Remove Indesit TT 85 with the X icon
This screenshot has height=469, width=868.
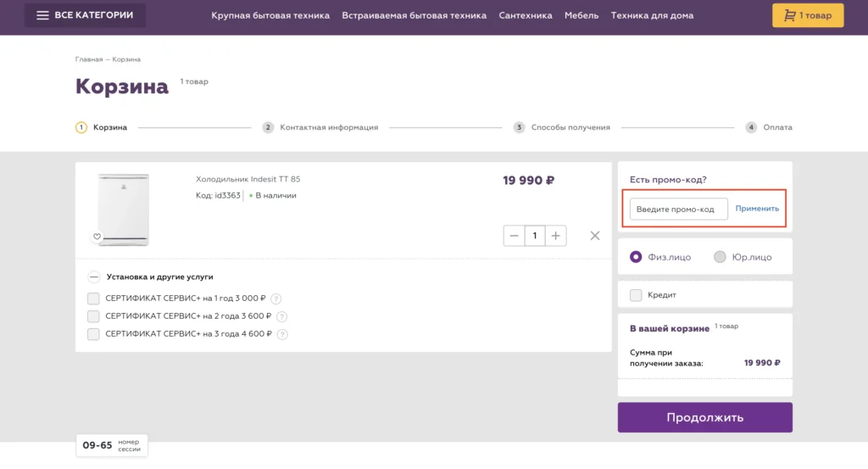click(595, 236)
